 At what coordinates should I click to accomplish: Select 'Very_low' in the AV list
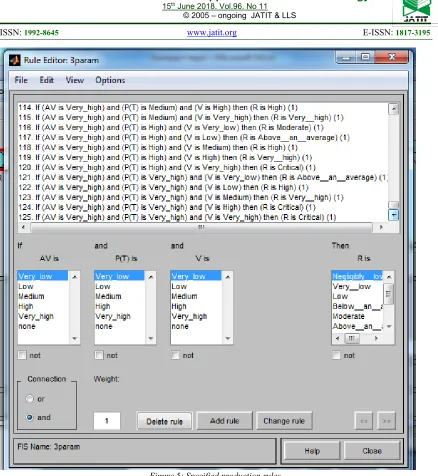pos(43,276)
